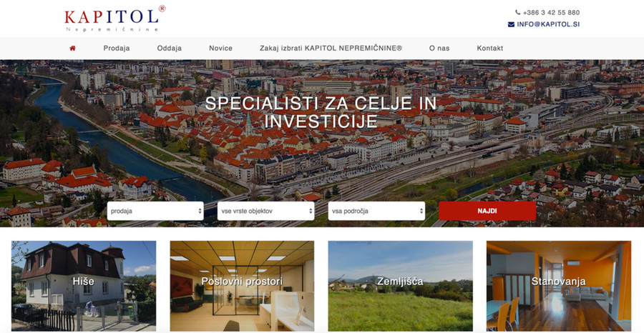Go to the Novice page
Screen dimensions: 644x333
[220, 48]
